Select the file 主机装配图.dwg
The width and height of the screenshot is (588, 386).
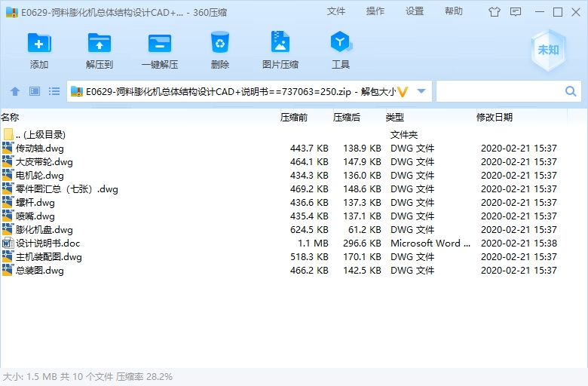49,256
